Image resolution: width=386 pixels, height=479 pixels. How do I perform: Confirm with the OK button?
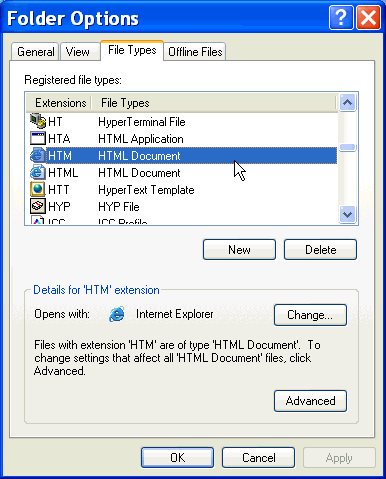177,457
